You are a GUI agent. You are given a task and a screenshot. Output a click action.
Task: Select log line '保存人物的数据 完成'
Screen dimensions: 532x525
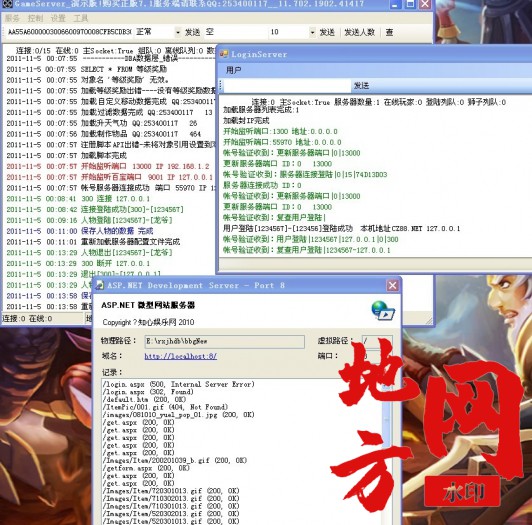coord(79,231)
